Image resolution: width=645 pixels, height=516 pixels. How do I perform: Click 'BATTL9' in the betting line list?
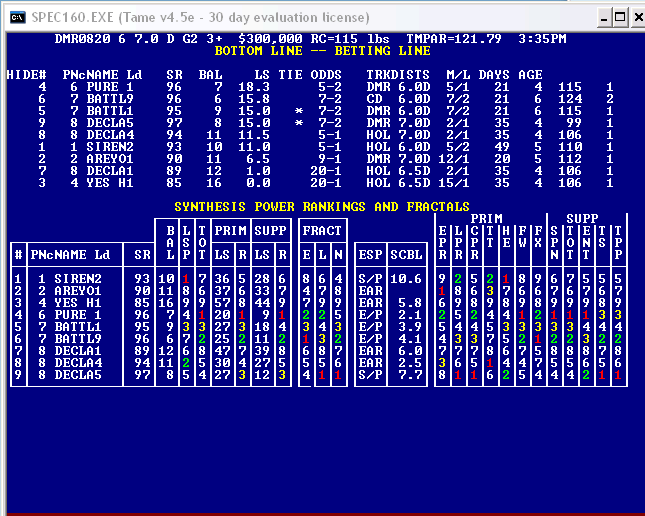tap(110, 99)
